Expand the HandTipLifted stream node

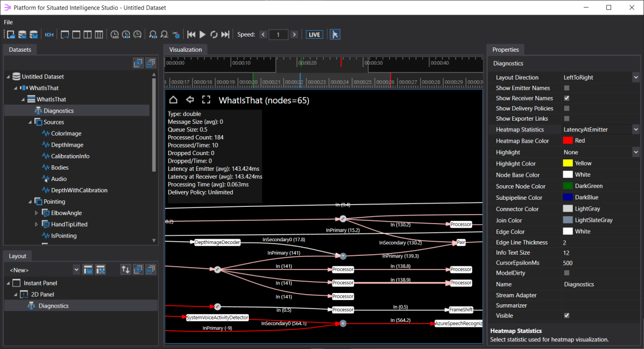pos(36,225)
